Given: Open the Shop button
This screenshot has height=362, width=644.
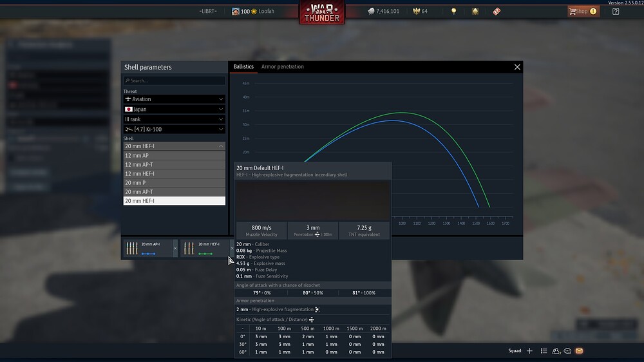Looking at the screenshot, I should pyautogui.click(x=582, y=11).
